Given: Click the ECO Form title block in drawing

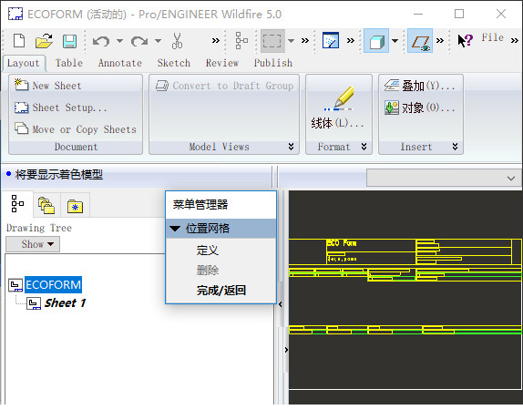Looking at the screenshot, I should [341, 243].
